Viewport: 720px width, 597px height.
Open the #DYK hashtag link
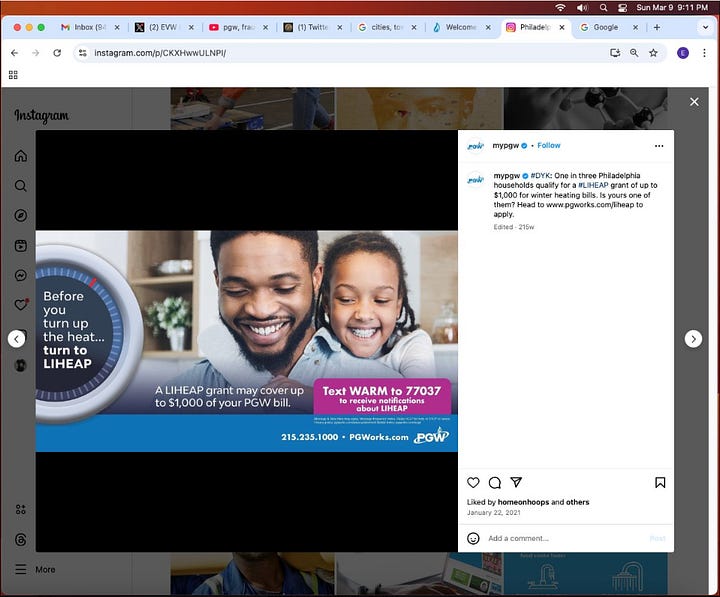point(540,175)
